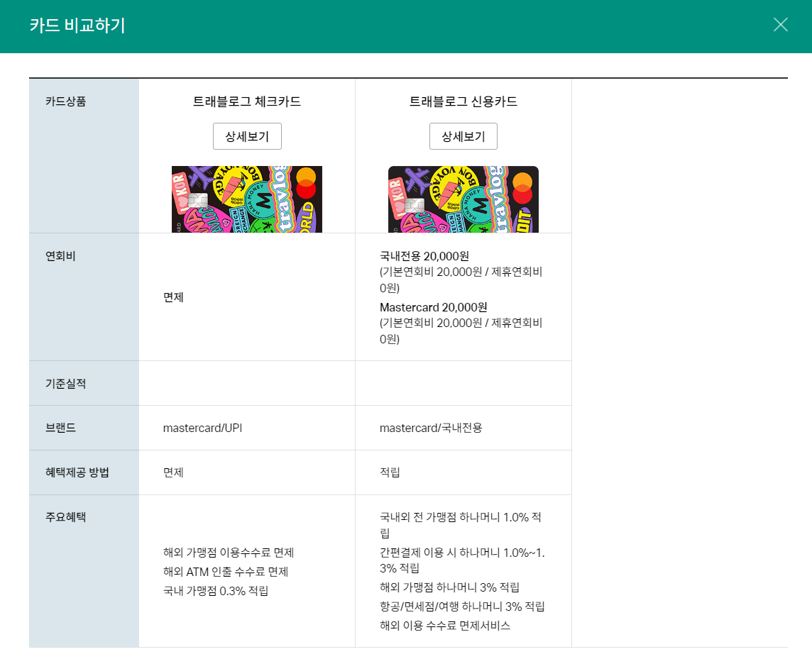Click 해외 ATM 인출 수수료 면제 benefit

click(226, 572)
